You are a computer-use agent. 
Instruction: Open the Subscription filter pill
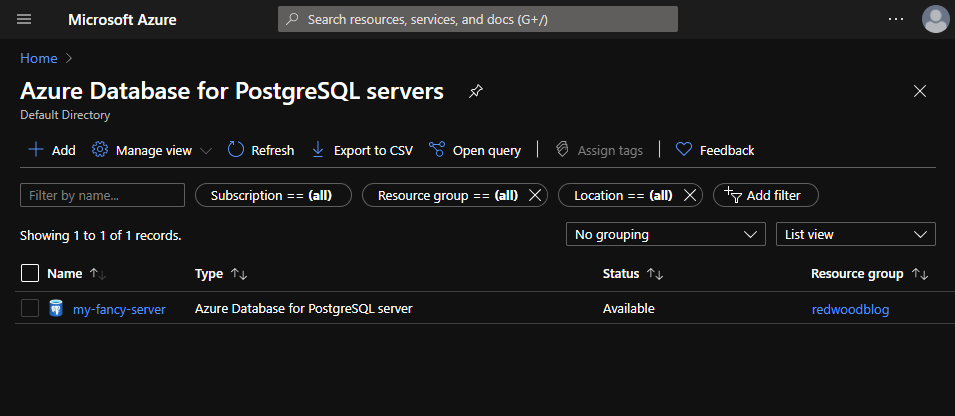pyautogui.click(x=273, y=196)
